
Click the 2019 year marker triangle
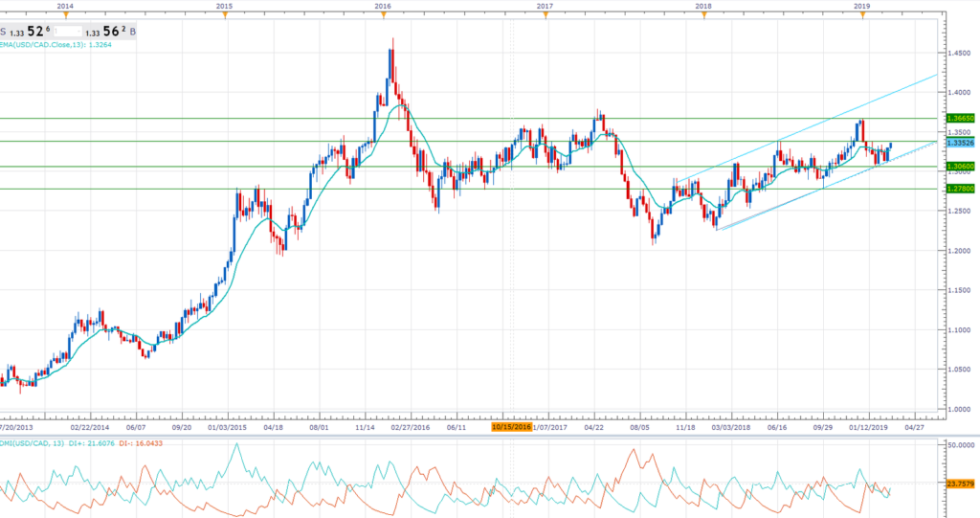(862, 15)
